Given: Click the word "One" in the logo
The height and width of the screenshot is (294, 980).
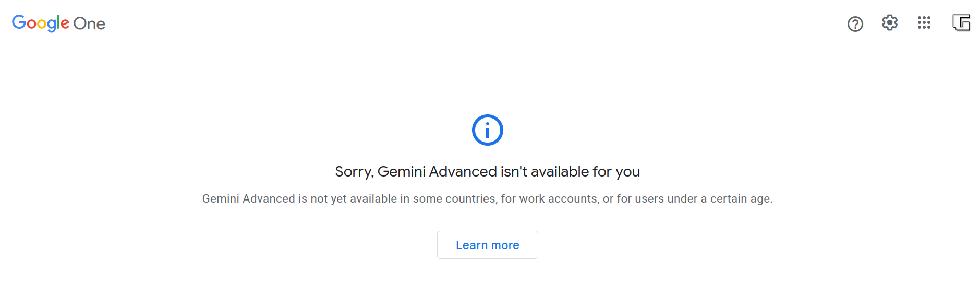Looking at the screenshot, I should 89,24.
